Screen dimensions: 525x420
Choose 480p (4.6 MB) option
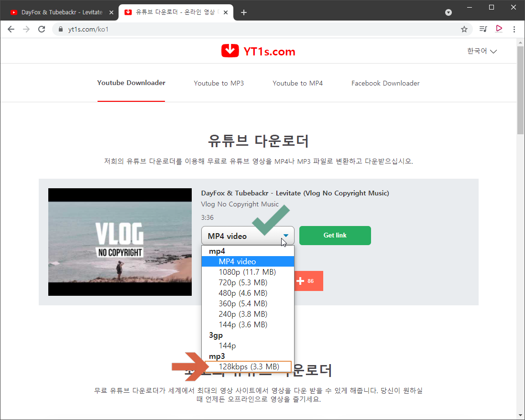point(248,293)
